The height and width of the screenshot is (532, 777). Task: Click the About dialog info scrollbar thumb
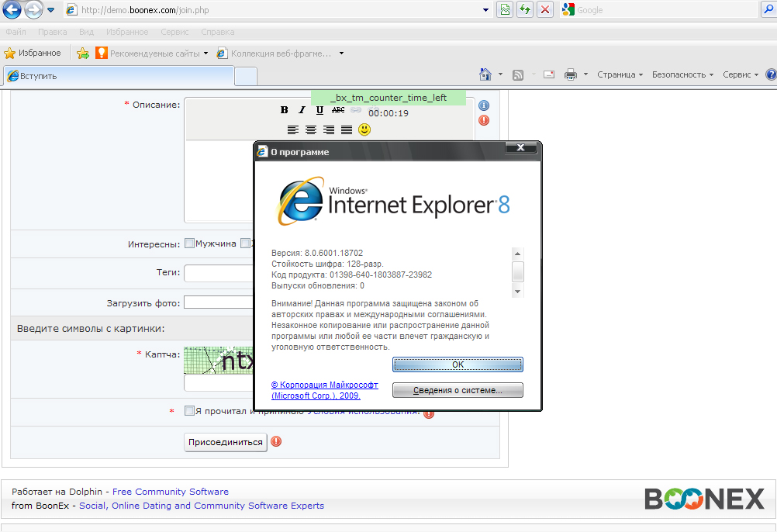[518, 271]
